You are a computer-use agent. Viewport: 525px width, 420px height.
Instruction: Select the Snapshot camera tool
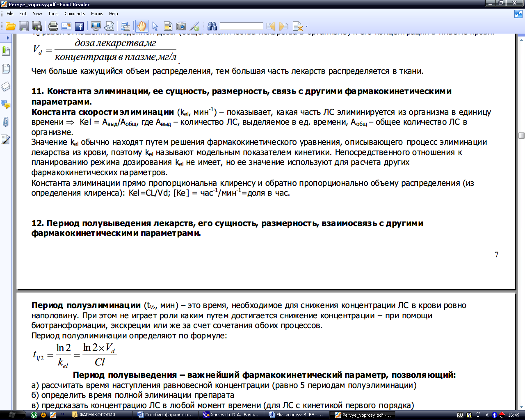[181, 26]
